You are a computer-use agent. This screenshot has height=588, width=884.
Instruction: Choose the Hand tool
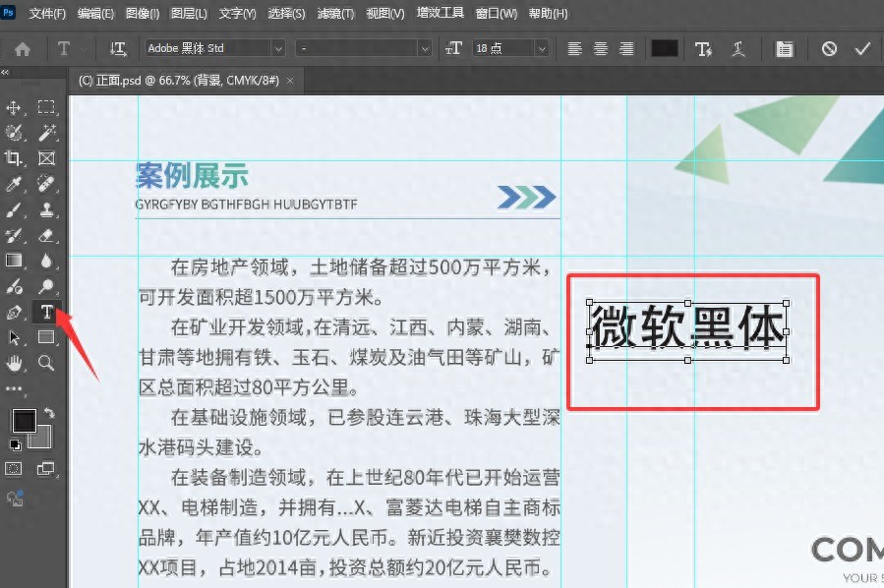14,363
